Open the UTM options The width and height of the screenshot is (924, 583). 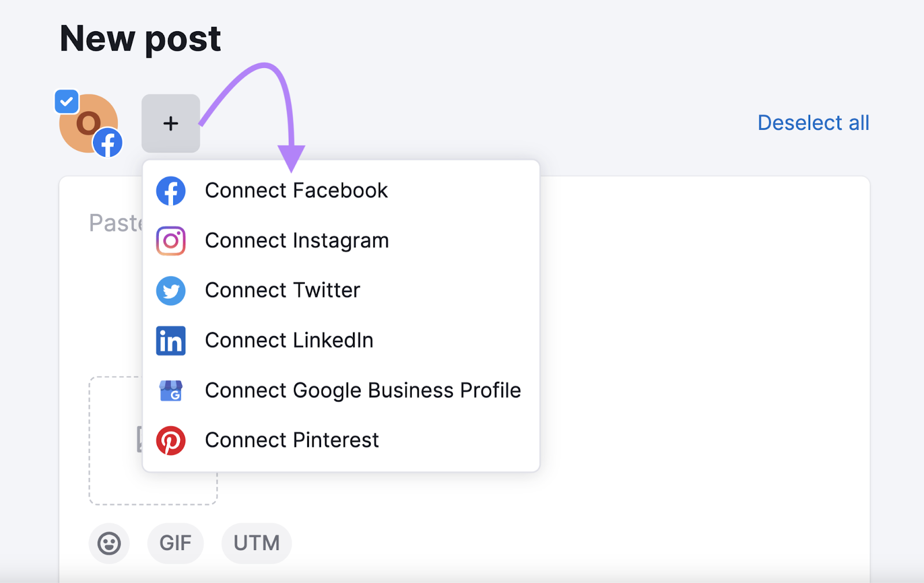coord(256,543)
